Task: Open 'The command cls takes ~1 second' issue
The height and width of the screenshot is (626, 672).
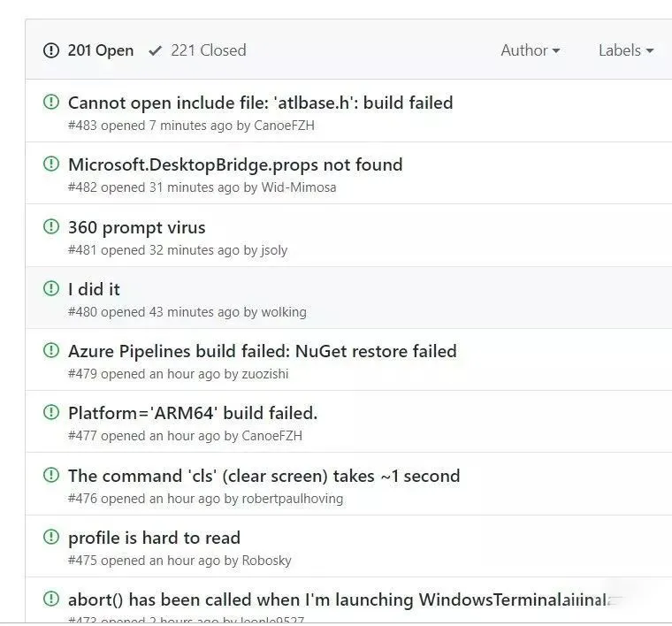Action: coord(264,476)
